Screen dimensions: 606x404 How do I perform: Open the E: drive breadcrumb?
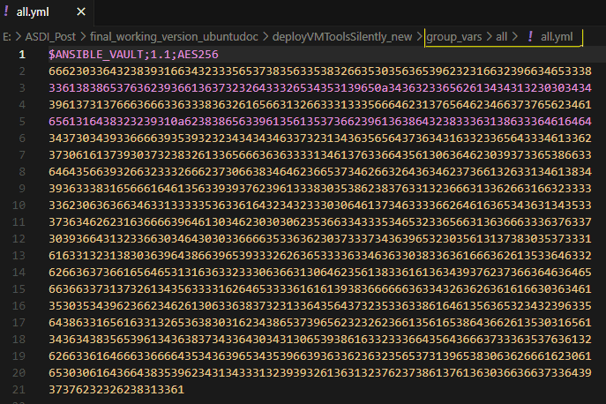pyautogui.click(x=7, y=37)
